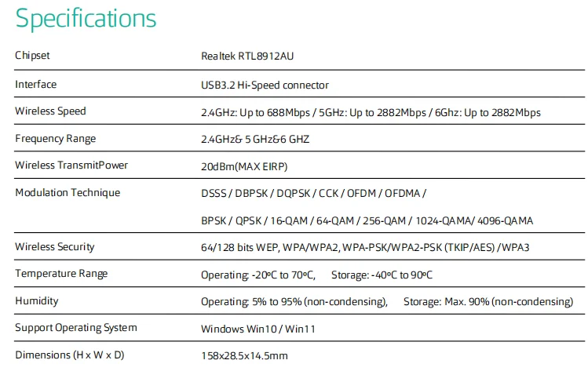Click the DSSS / DBPSK modulation line

(x=314, y=193)
